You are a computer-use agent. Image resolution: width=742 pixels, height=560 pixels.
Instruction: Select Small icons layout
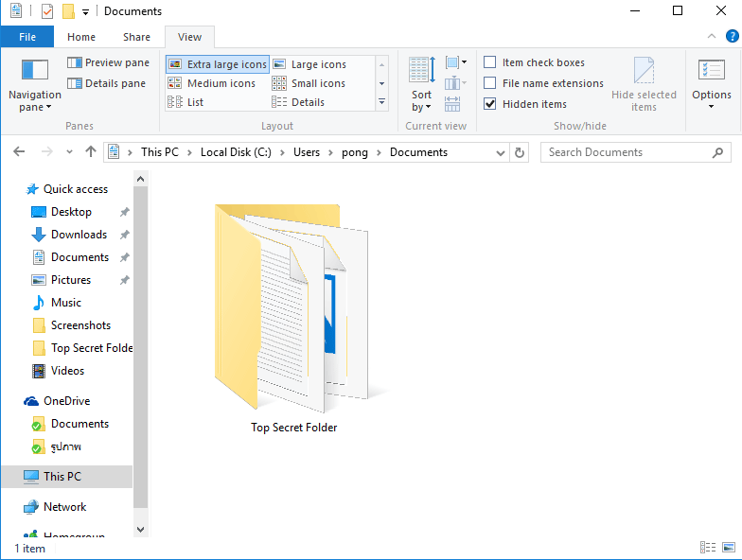tap(309, 83)
